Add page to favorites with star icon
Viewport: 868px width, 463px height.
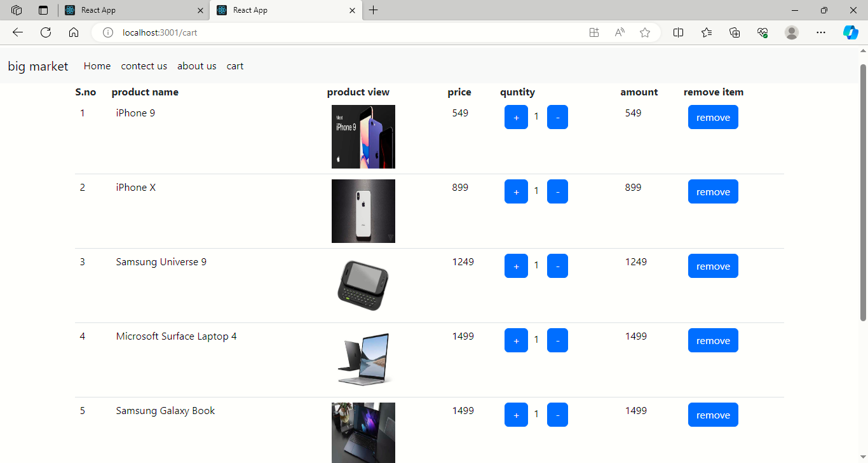[x=645, y=32]
